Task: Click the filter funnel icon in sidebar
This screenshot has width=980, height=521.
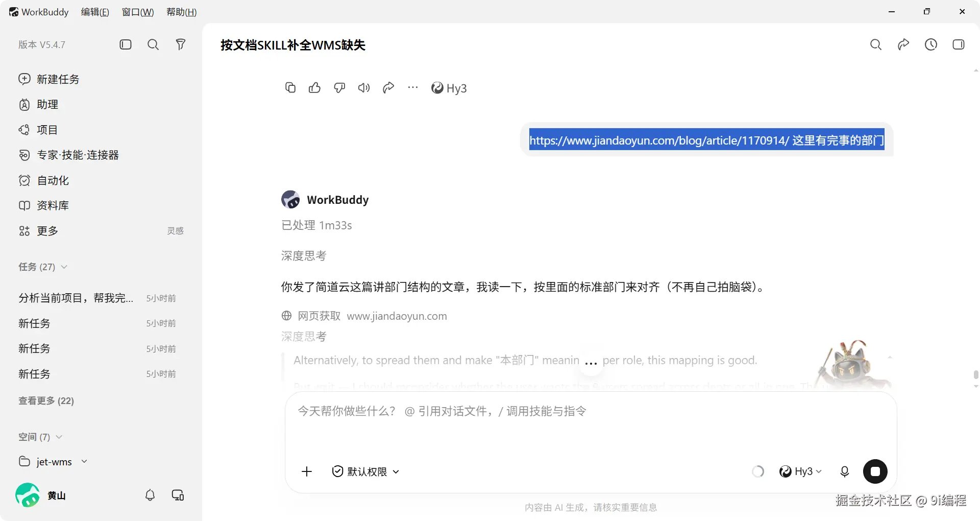Action: pos(181,44)
